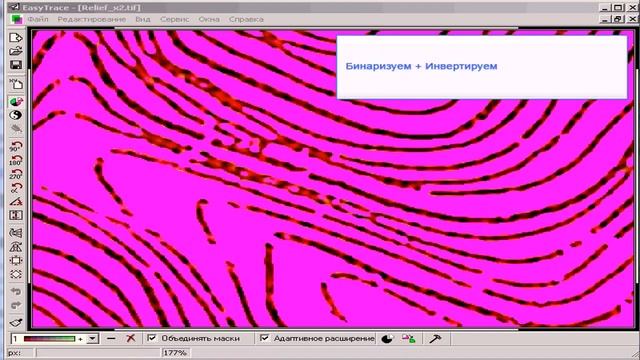Viewport: 640px width, 360px height.
Task: Click the black-white pie binarize icon
Action: pyautogui.click(x=387, y=339)
